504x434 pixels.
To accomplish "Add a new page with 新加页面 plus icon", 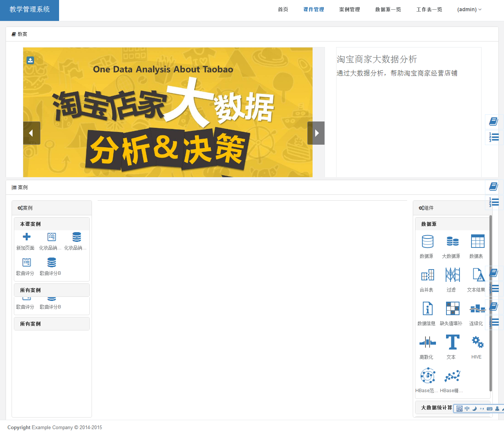I will coord(27,237).
